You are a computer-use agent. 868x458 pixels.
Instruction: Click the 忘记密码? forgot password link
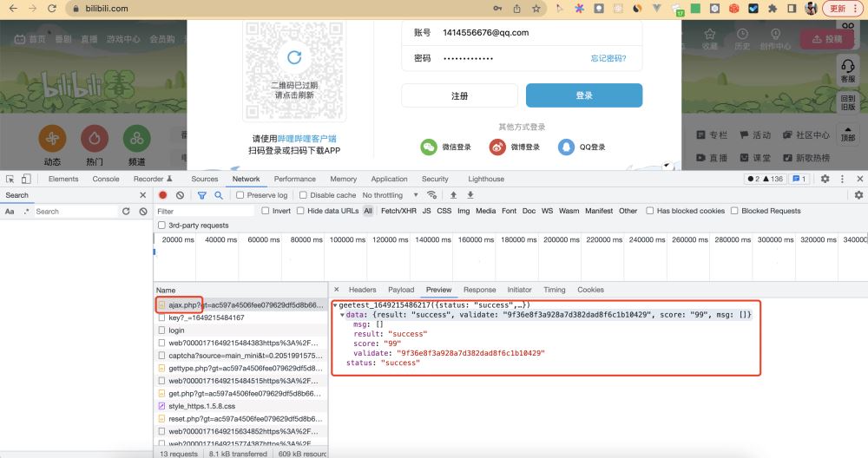click(x=608, y=59)
